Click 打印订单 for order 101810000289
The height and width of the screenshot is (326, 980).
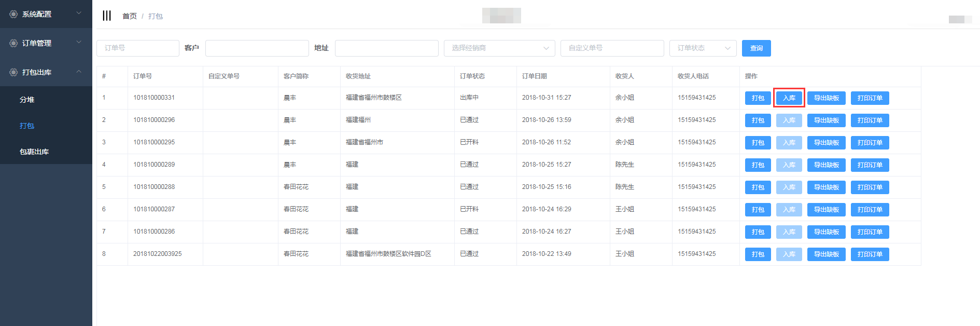point(870,165)
